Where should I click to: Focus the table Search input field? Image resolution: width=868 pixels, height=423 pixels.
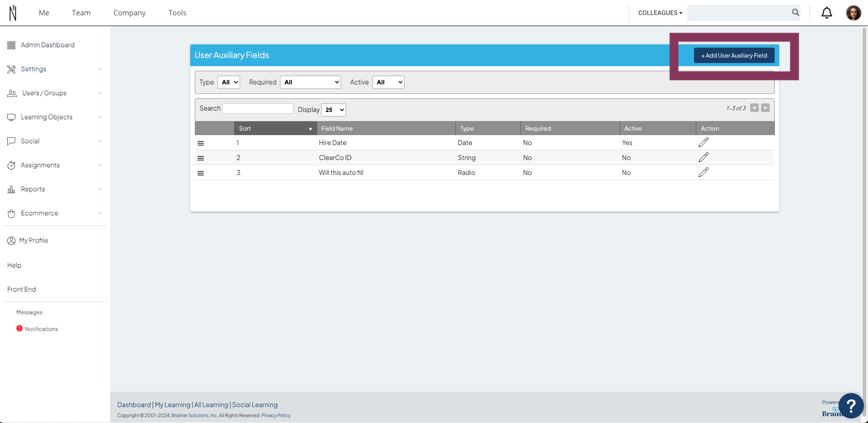258,108
